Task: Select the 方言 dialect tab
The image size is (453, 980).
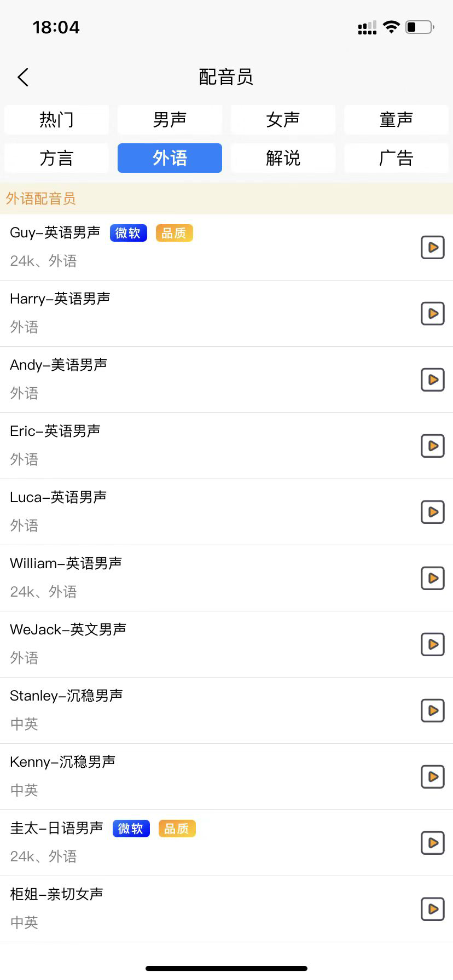Action: click(x=56, y=158)
